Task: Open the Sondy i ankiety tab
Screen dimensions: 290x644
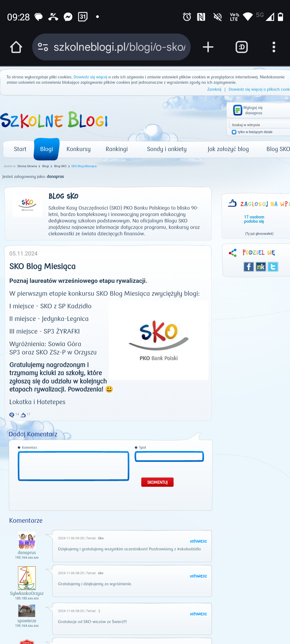Action: (167, 149)
